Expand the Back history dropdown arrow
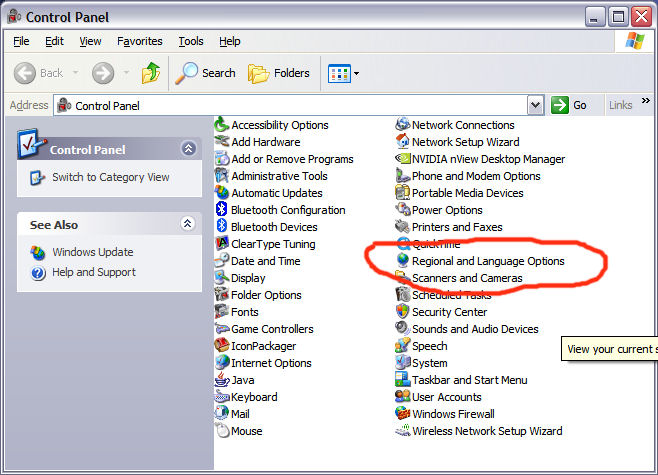 click(76, 73)
